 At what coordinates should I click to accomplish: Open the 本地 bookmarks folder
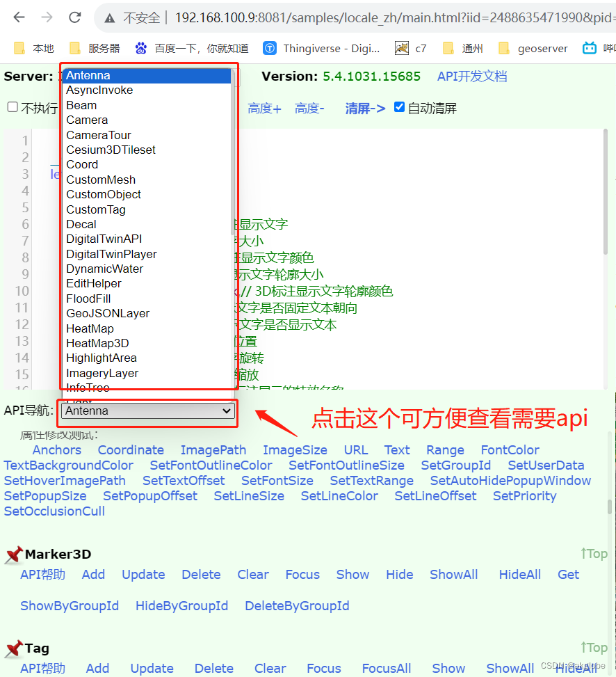point(33,49)
